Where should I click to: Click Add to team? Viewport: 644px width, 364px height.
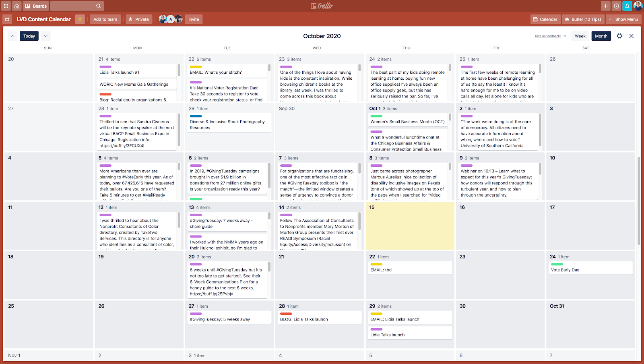[x=105, y=19]
